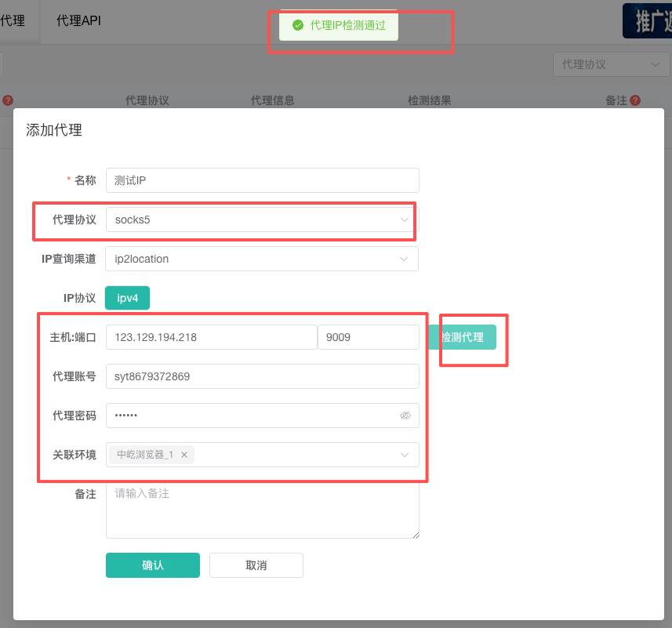Viewport: 672px width, 628px height.
Task: Click the 检测代理 button
Action: [463, 337]
